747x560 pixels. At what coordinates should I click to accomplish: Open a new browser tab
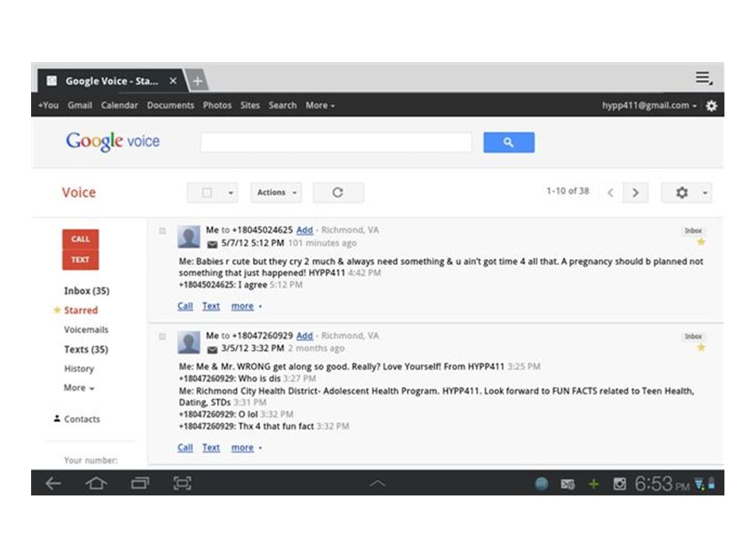click(197, 81)
